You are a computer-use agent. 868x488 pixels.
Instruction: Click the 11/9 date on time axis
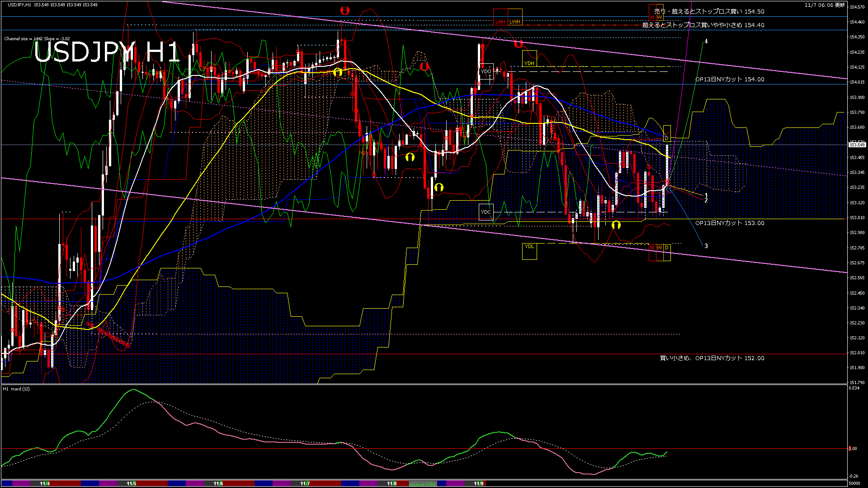point(479,483)
